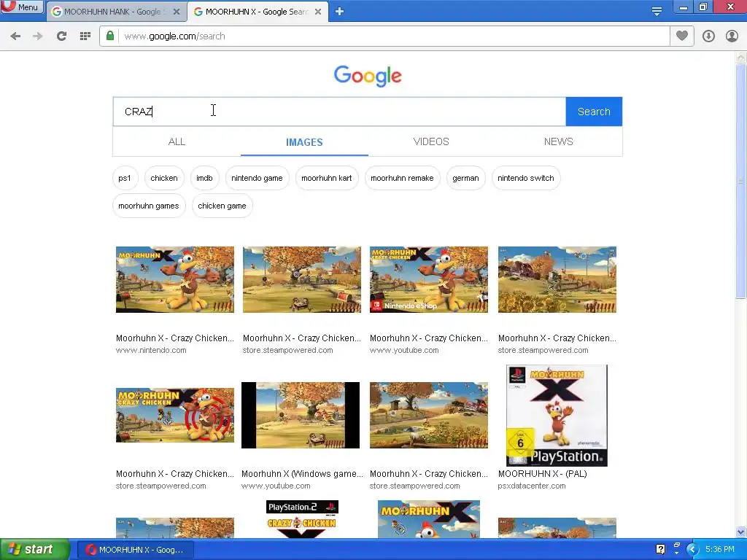Switch to the MOORHUHN HANK tab

click(x=116, y=12)
